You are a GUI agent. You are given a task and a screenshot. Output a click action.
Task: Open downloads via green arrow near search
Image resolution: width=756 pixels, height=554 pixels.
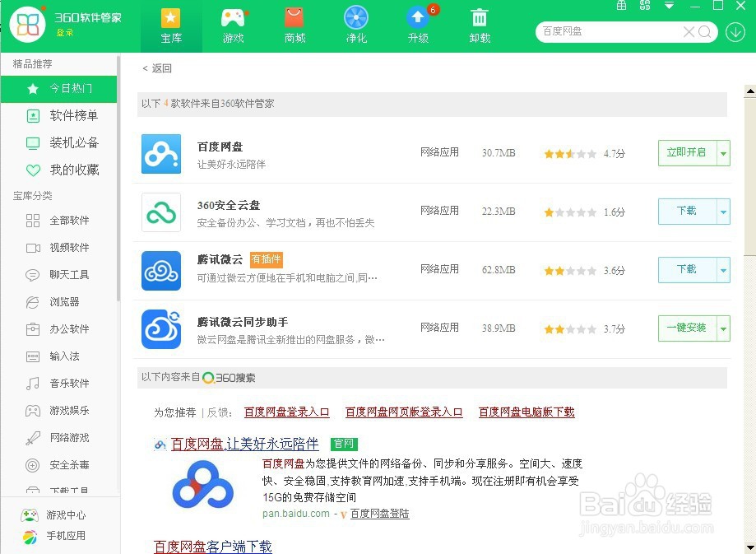click(x=735, y=32)
